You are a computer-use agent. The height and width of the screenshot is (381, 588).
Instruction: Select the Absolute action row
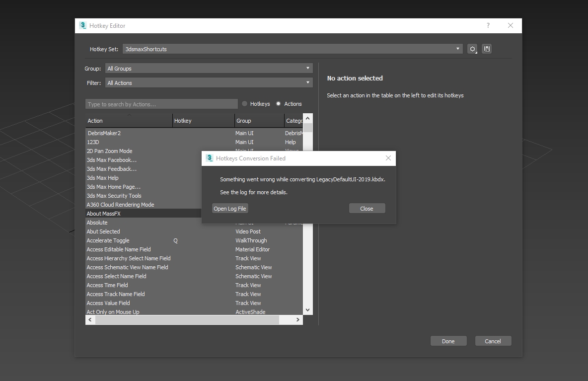tap(144, 223)
